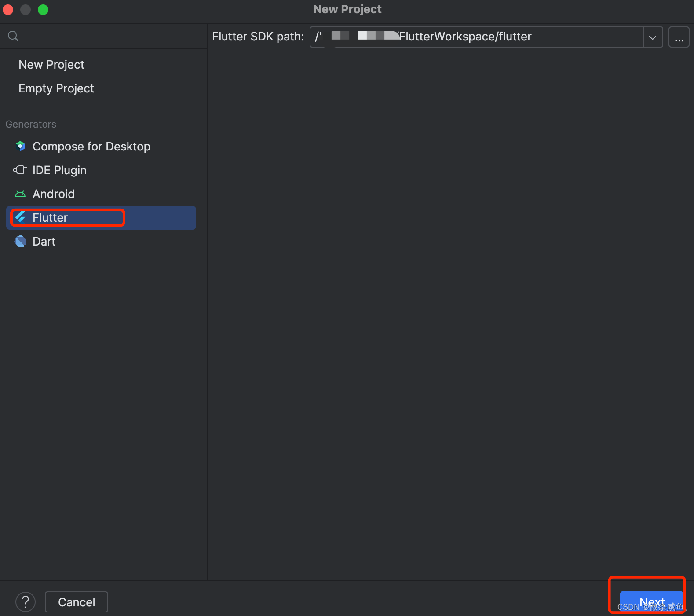Choose the Flutter generator
Screen dimensions: 694x616
(101, 217)
